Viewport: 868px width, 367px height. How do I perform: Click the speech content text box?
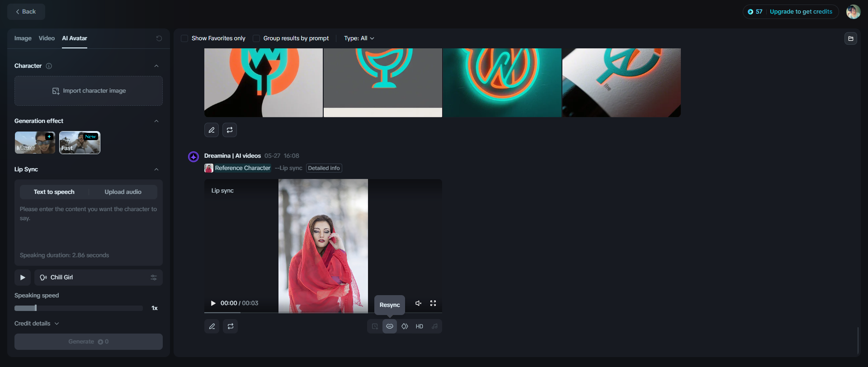pyautogui.click(x=89, y=226)
